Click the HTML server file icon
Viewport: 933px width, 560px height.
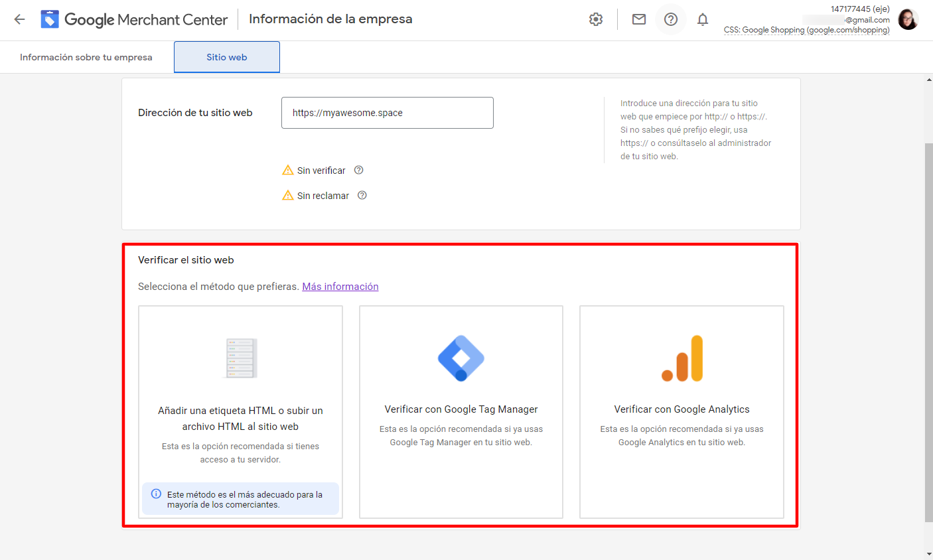pyautogui.click(x=240, y=358)
